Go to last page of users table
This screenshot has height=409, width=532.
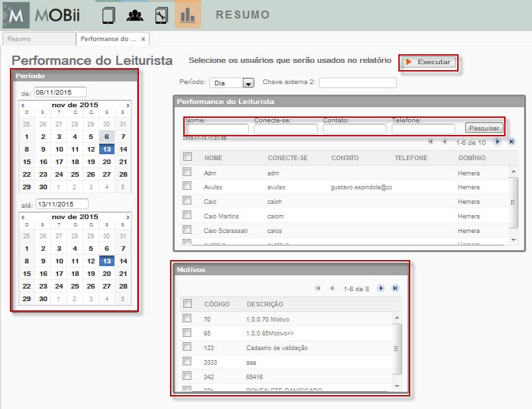coord(511,142)
